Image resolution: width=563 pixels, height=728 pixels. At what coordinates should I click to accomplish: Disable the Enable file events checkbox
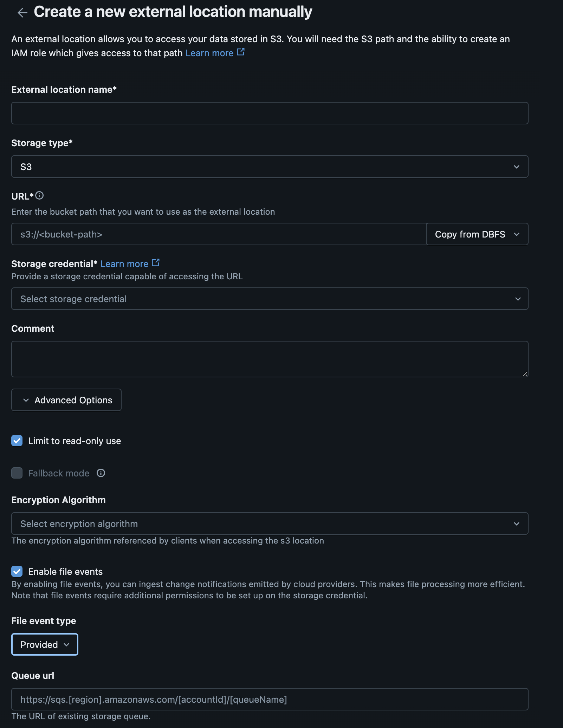[17, 571]
